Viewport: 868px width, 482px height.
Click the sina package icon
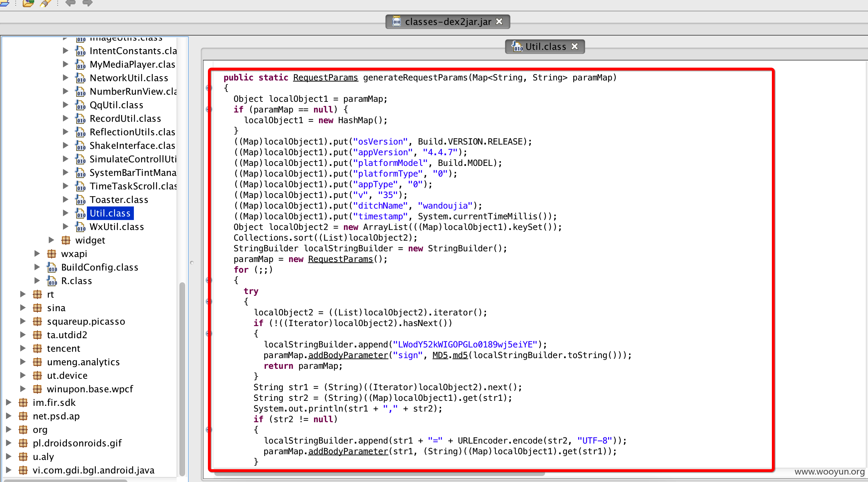click(37, 308)
